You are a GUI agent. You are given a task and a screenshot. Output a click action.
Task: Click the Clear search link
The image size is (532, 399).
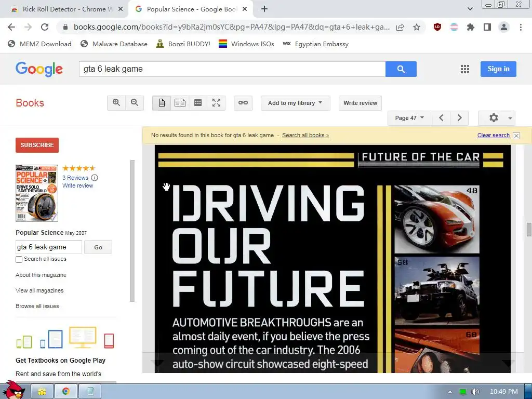494,136
